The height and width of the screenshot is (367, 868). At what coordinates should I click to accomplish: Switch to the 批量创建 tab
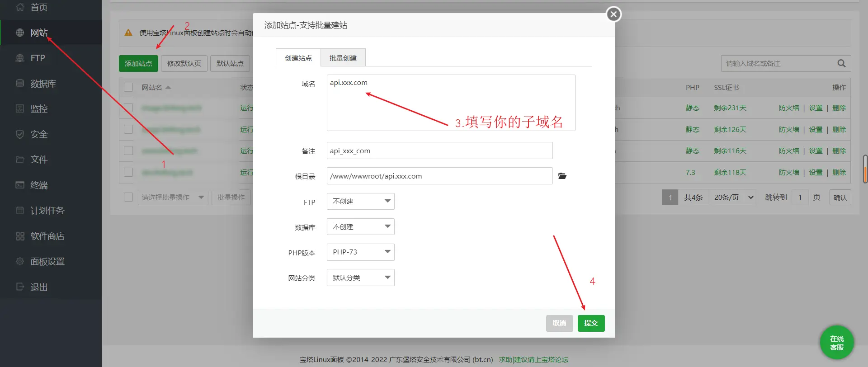pyautogui.click(x=343, y=58)
